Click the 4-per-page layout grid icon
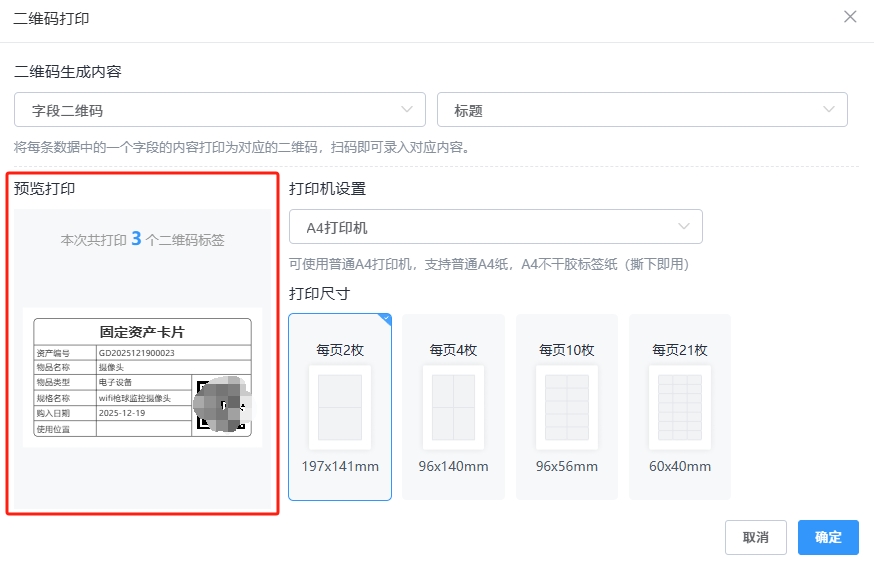The width and height of the screenshot is (874, 566). tap(453, 407)
